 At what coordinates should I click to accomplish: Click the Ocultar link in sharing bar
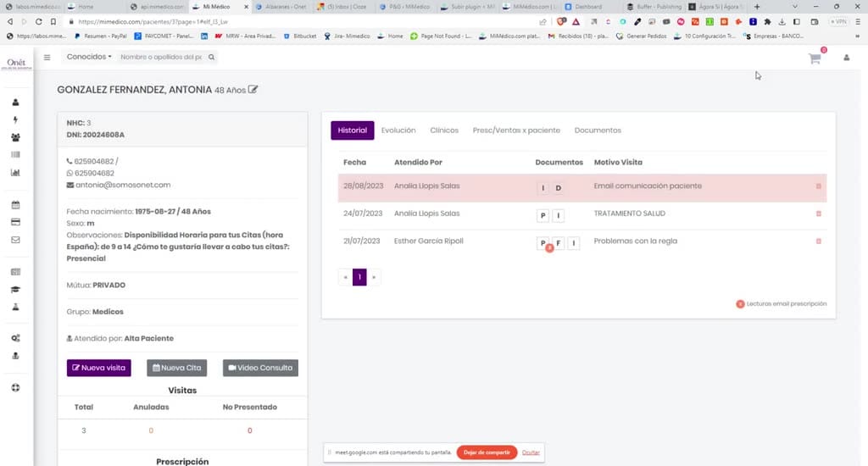[x=531, y=452]
